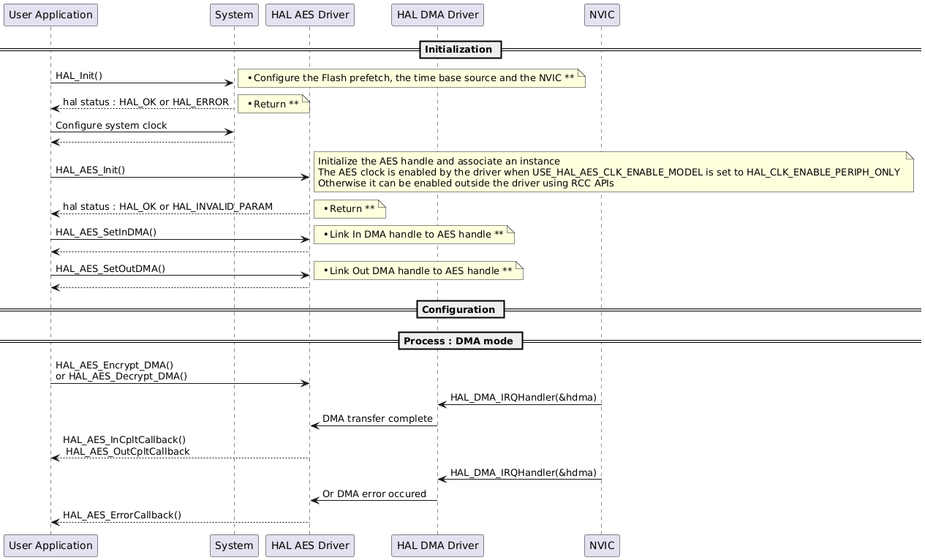925x560 pixels.
Task: Select the bottom User Application box
Action: pos(50,545)
